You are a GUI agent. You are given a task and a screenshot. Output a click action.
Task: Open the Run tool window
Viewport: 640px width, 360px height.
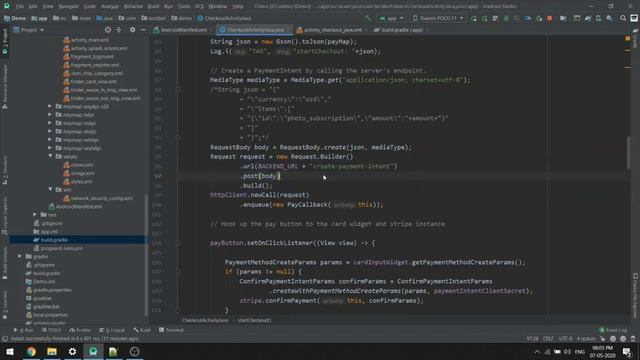pyautogui.click(x=23, y=330)
